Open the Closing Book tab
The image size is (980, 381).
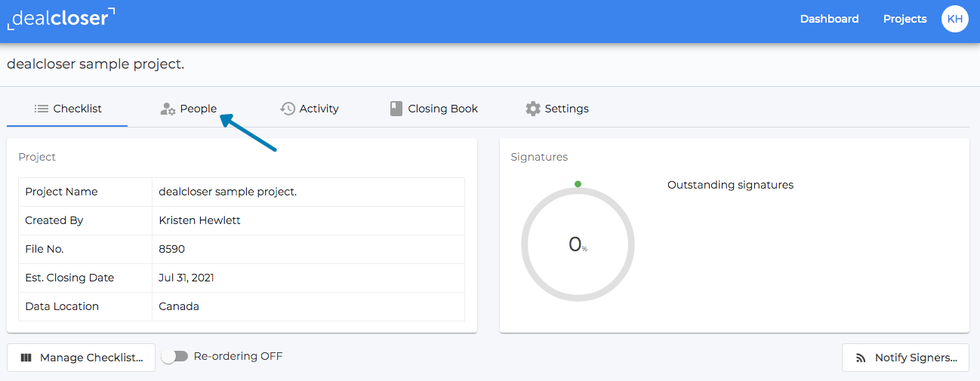[x=434, y=109]
